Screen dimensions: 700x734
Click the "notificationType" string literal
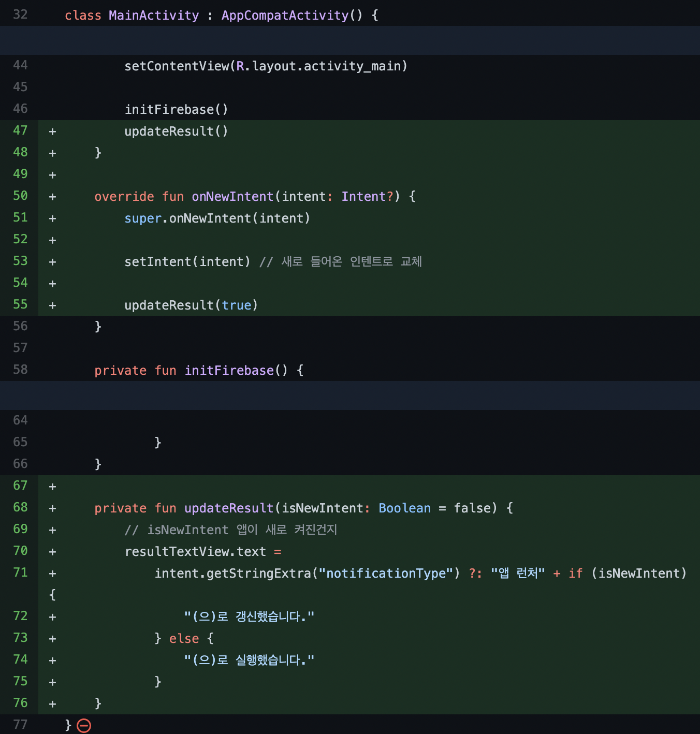(386, 574)
